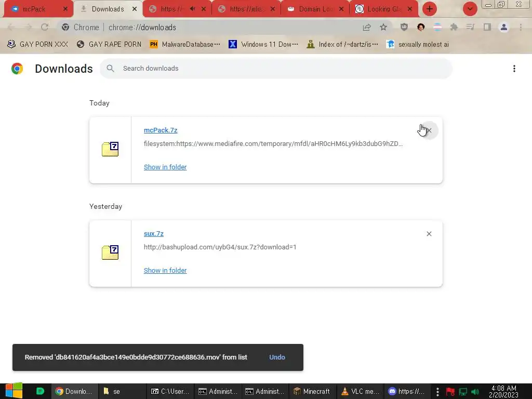Show sux.7z in folder

point(165,270)
